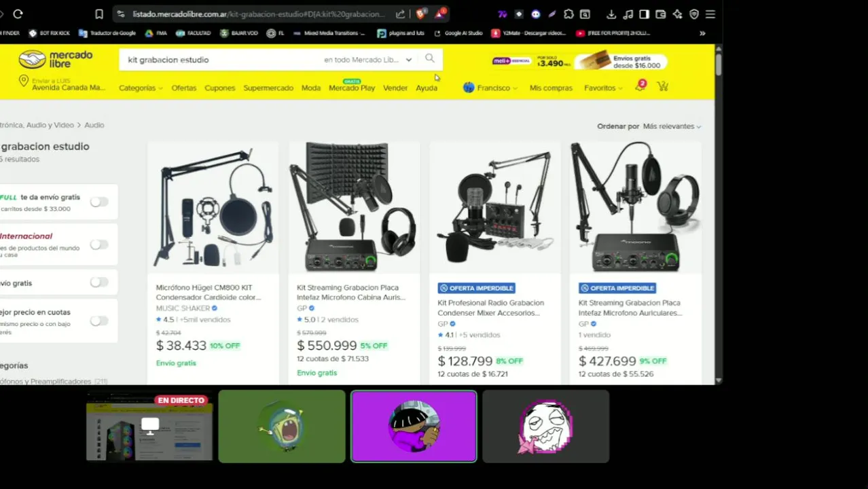Go to the Vender page
The height and width of the screenshot is (489, 868).
[395, 88]
